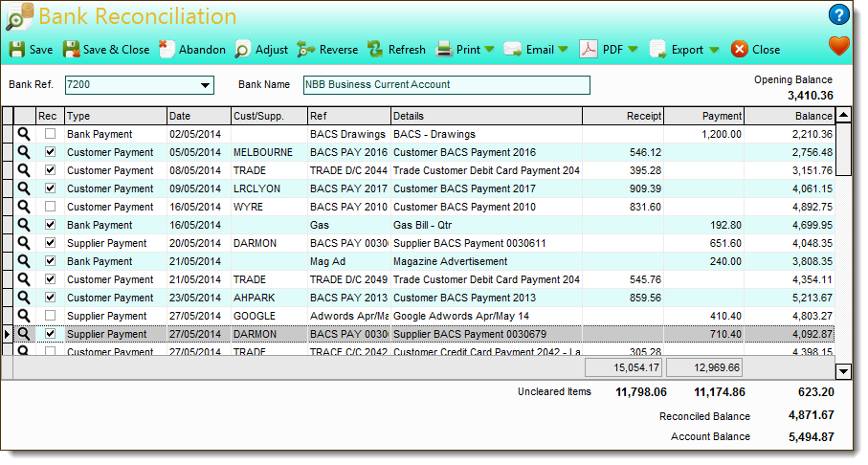Click the Export sheet icon
This screenshot has height=465, width=868.
[657, 49]
